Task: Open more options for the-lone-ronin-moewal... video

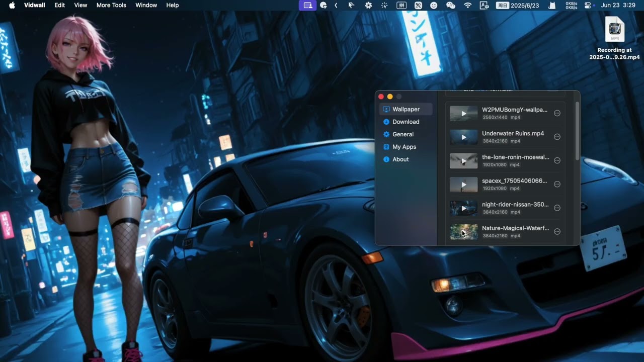Action: pyautogui.click(x=557, y=160)
